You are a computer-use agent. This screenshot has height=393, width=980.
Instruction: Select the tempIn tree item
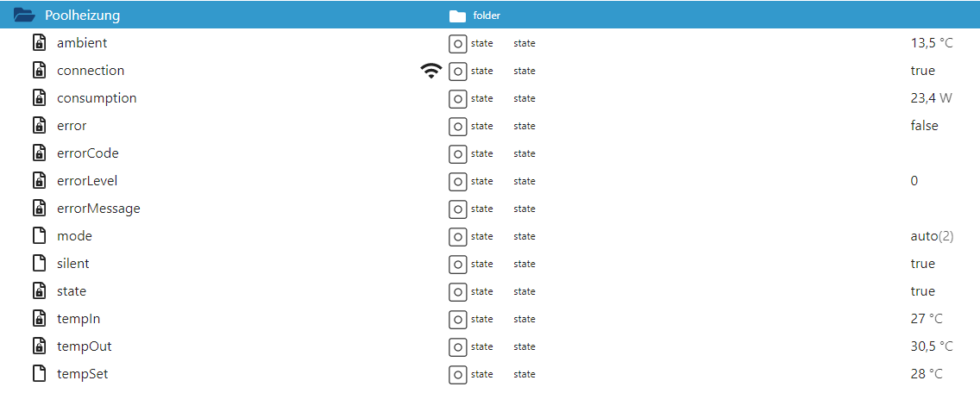pyautogui.click(x=79, y=319)
